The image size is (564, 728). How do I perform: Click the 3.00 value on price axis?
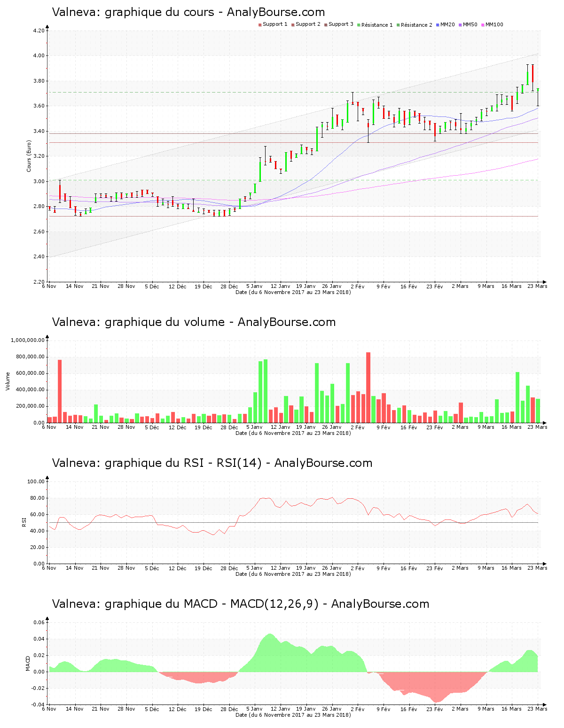39,182
